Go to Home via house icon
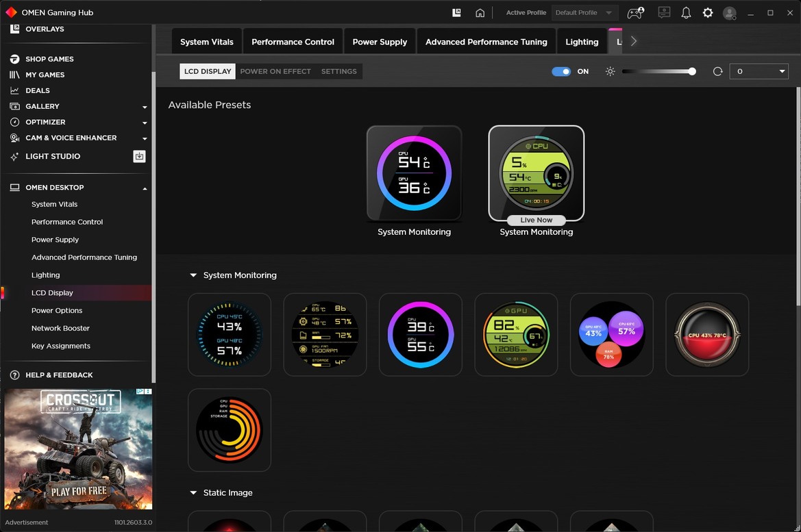801x532 pixels. tap(480, 13)
